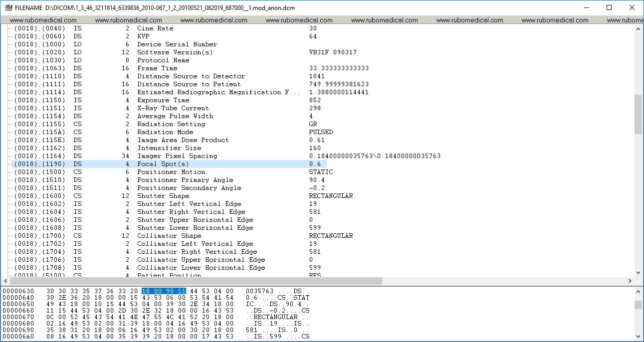Select the Patient Position row at list bottom
The image size is (644, 342).
pyautogui.click(x=200, y=275)
